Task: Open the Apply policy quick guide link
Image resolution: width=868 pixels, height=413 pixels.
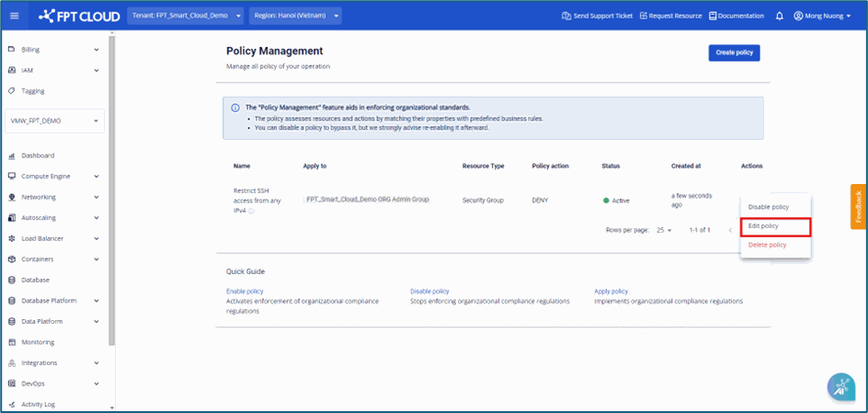Action: [x=611, y=292]
